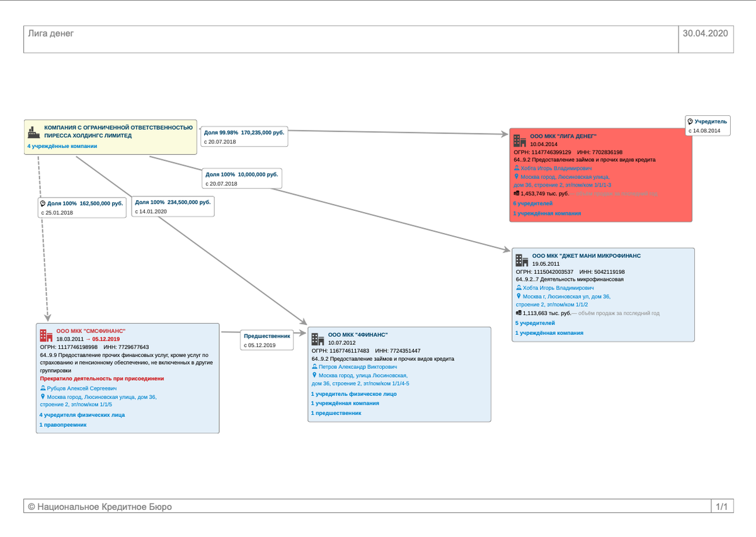
Task: Click the header date 30.04.2020
Action: click(x=705, y=33)
